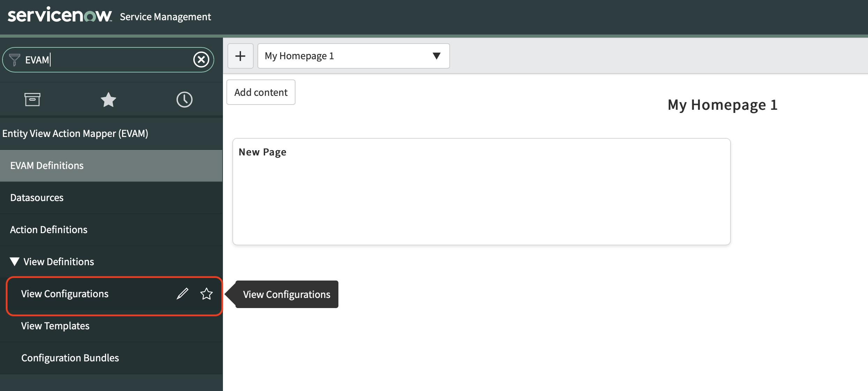Select the Favorites star icon in navigator
This screenshot has height=391, width=868.
point(108,99)
